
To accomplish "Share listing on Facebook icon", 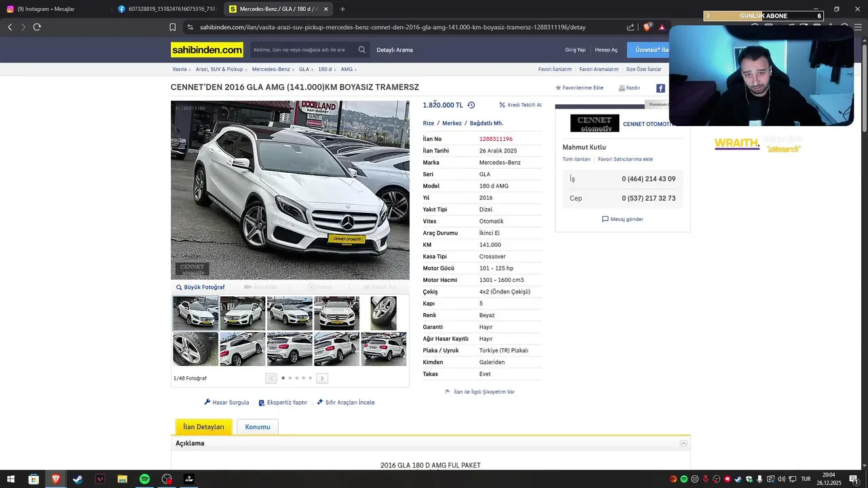I will tap(660, 88).
